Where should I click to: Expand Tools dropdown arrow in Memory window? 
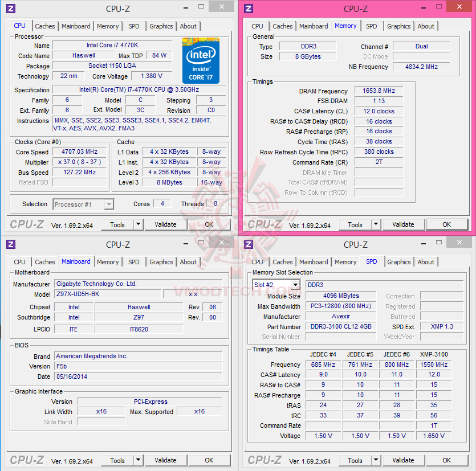(376, 224)
